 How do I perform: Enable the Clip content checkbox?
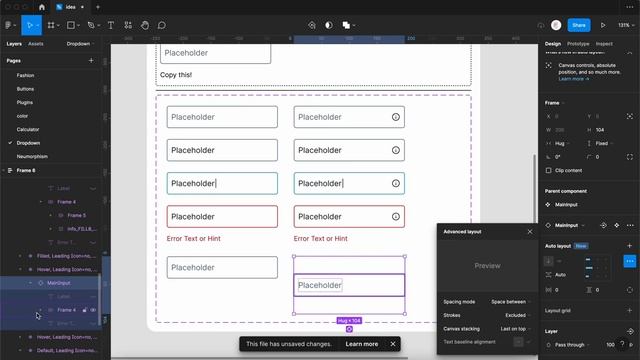coord(549,171)
